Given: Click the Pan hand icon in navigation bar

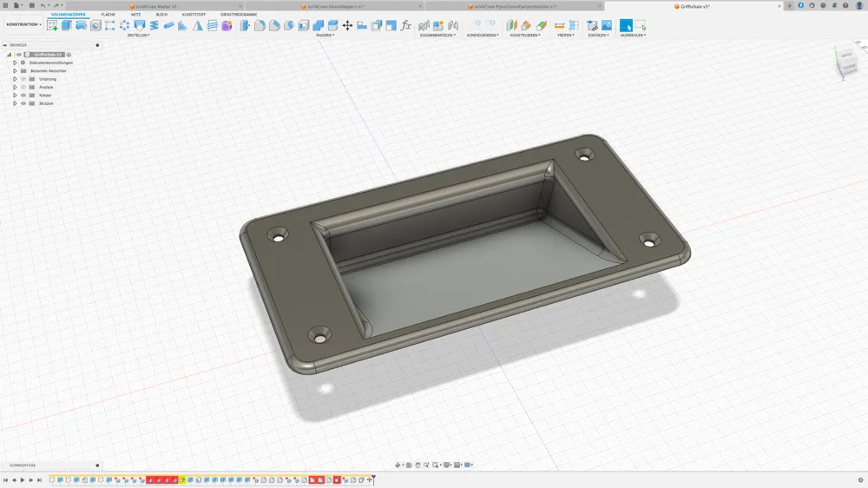Looking at the screenshot, I should [418, 465].
